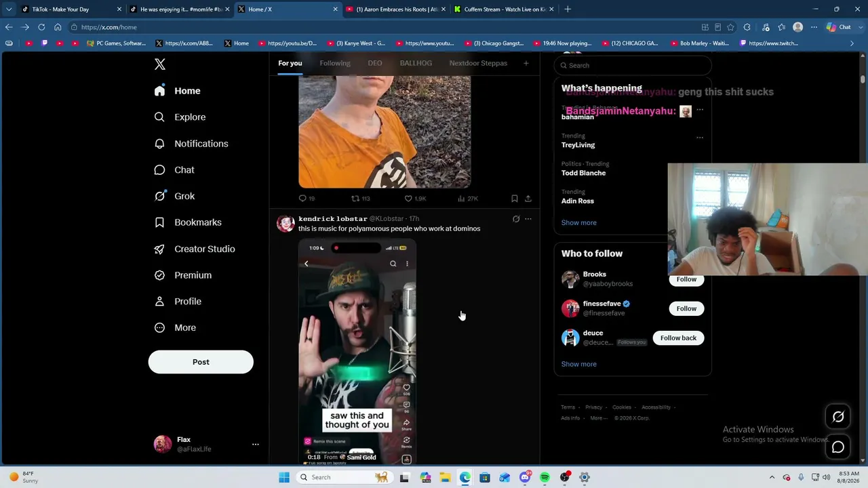Screen dimensions: 868x488
Task: Refresh the browser page
Action: click(41, 27)
